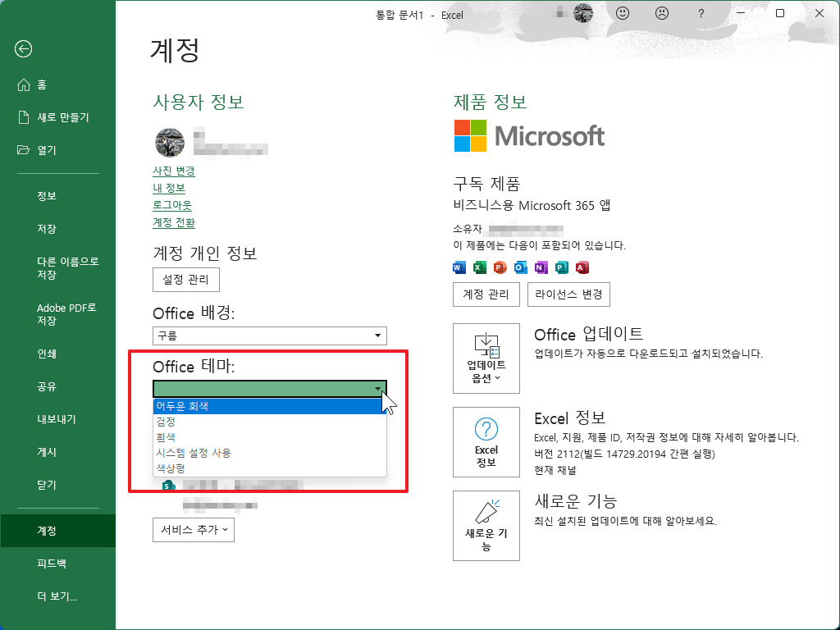Click the PowerPoint app icon
The height and width of the screenshot is (630, 840).
tap(500, 267)
